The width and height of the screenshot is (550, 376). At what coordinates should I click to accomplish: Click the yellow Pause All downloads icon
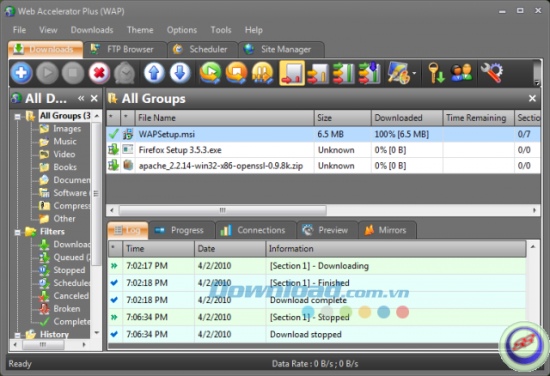click(x=262, y=73)
